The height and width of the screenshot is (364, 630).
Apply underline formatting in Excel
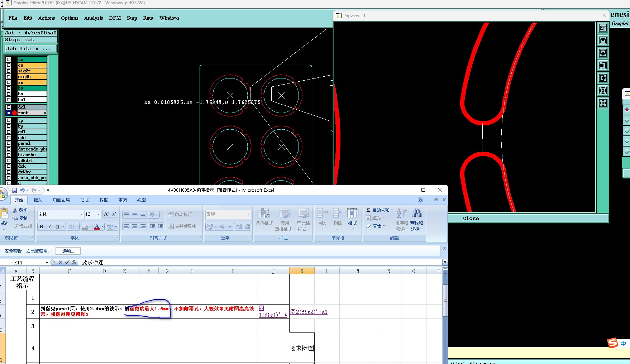click(58, 227)
